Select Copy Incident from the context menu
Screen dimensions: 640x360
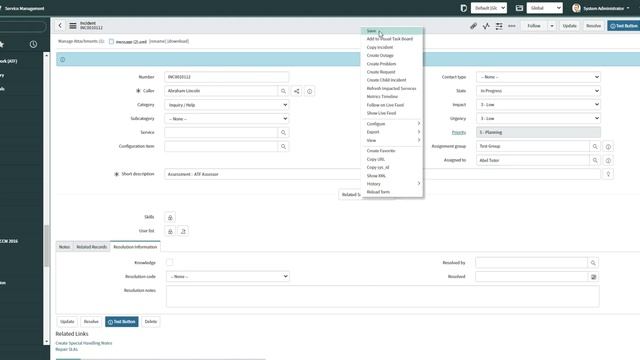pos(392,47)
